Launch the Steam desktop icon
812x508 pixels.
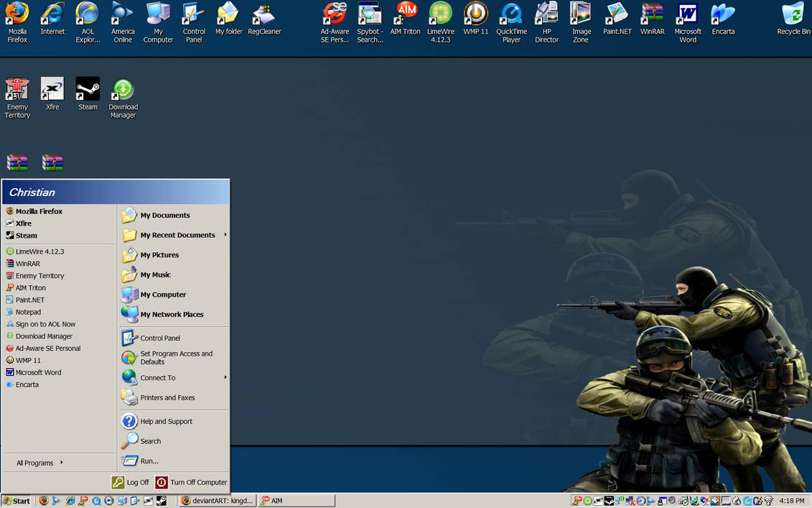[88, 94]
